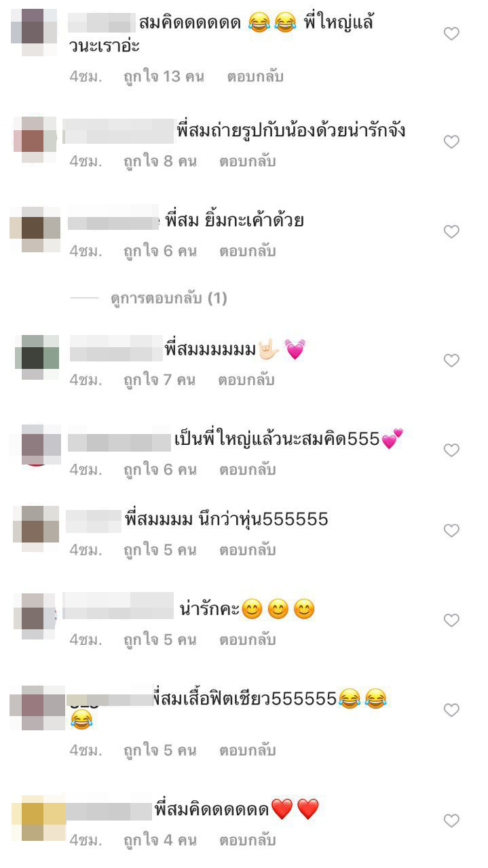
Task: Like the comment 'พี่สมถ่ายรูปกับน้องด้วยน่ารักจัง'
Action: pyautogui.click(x=451, y=142)
